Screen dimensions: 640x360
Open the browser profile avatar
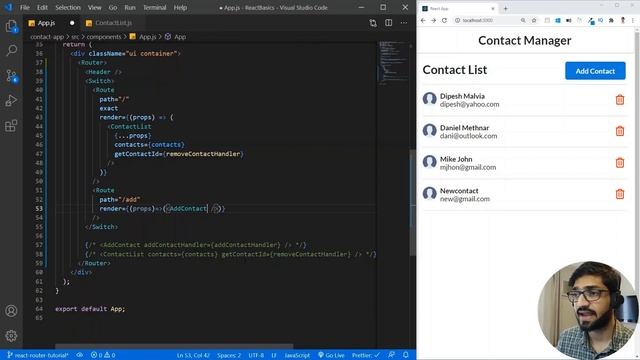point(623,20)
